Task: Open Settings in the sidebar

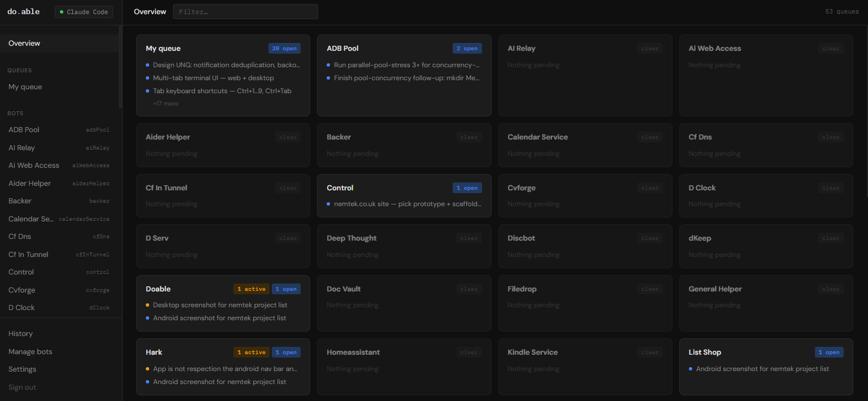Action: (22, 369)
